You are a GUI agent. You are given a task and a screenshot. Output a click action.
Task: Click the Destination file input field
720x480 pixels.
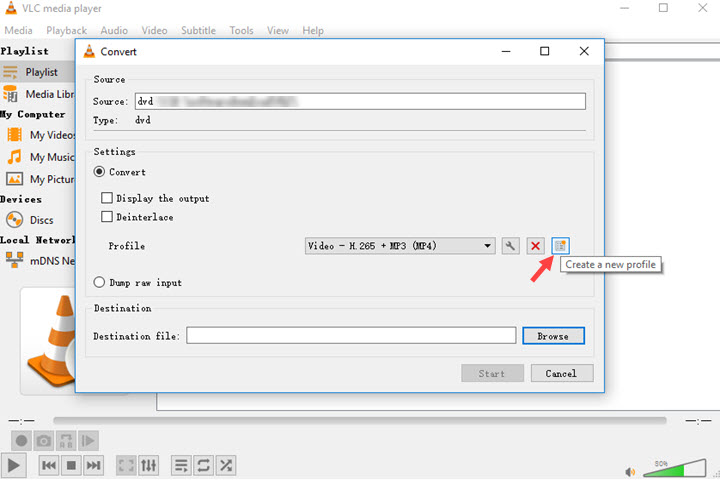coord(351,335)
